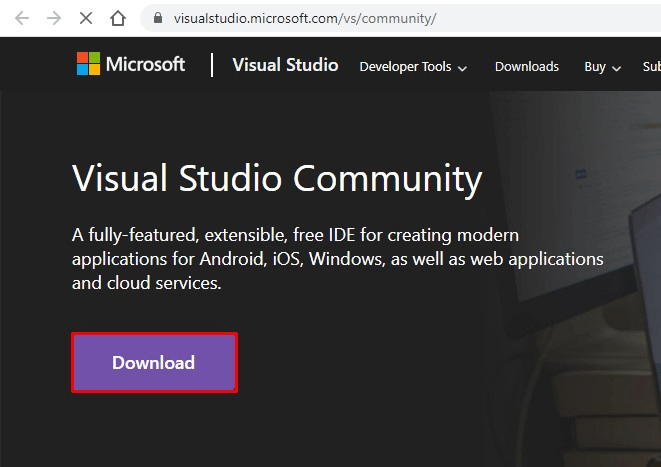The width and height of the screenshot is (661, 467).
Task: Click the Microsoft logo
Action: coord(131,64)
